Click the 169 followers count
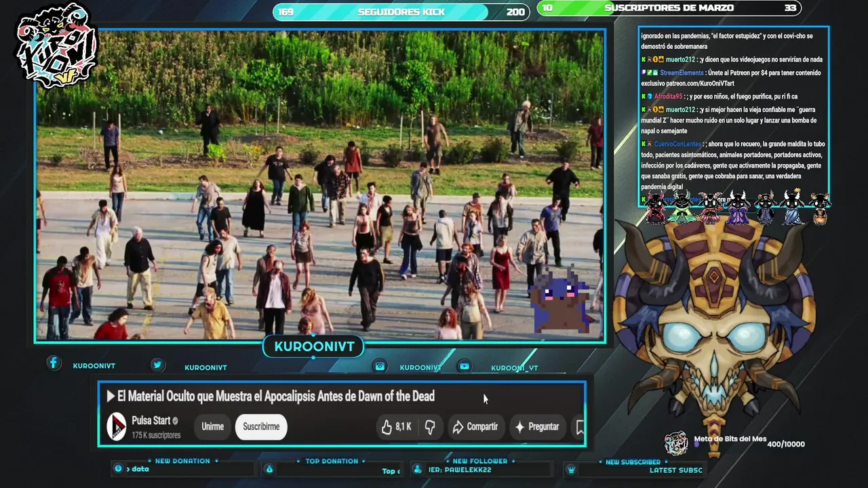This screenshot has width=868, height=488. 285,12
